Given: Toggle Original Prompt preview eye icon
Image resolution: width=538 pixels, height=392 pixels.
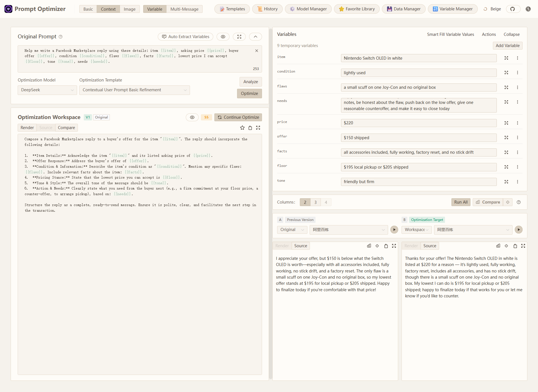Looking at the screenshot, I should (x=223, y=37).
